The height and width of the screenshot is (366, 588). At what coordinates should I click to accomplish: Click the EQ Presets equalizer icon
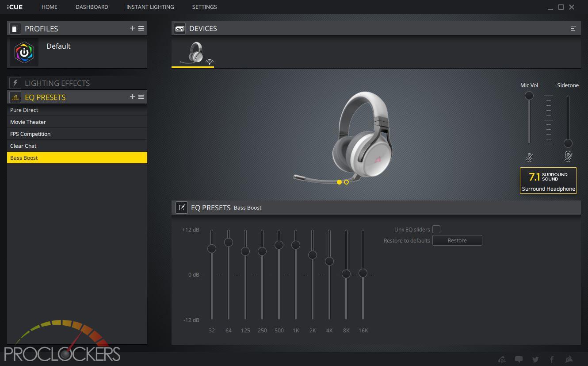(15, 97)
